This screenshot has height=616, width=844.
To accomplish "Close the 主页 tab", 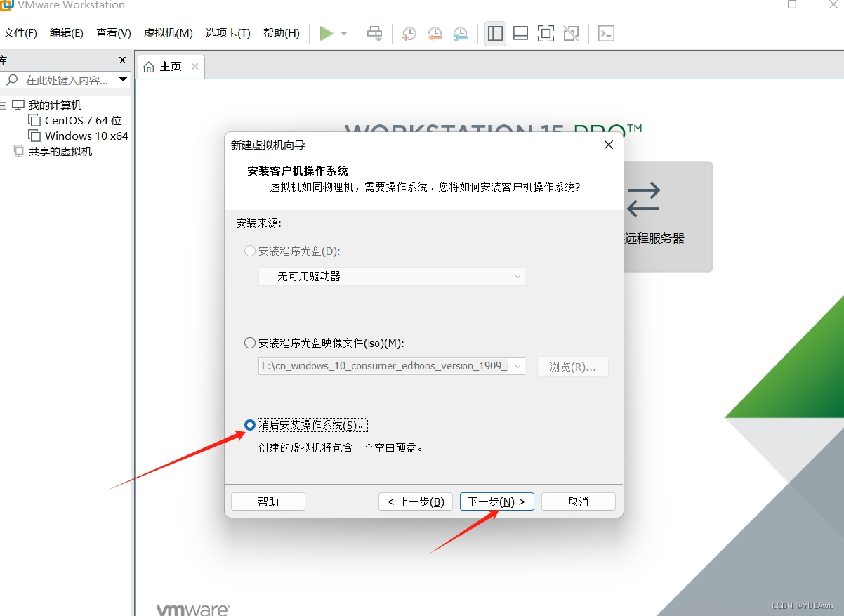I will point(194,67).
